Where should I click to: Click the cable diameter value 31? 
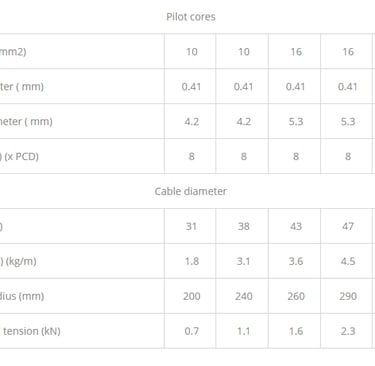pos(191,226)
